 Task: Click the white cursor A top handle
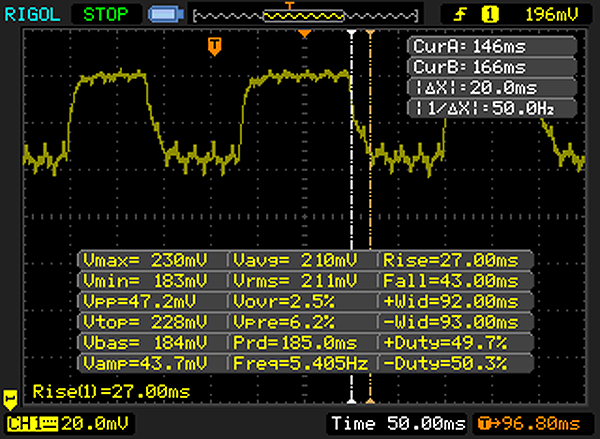[x=352, y=34]
